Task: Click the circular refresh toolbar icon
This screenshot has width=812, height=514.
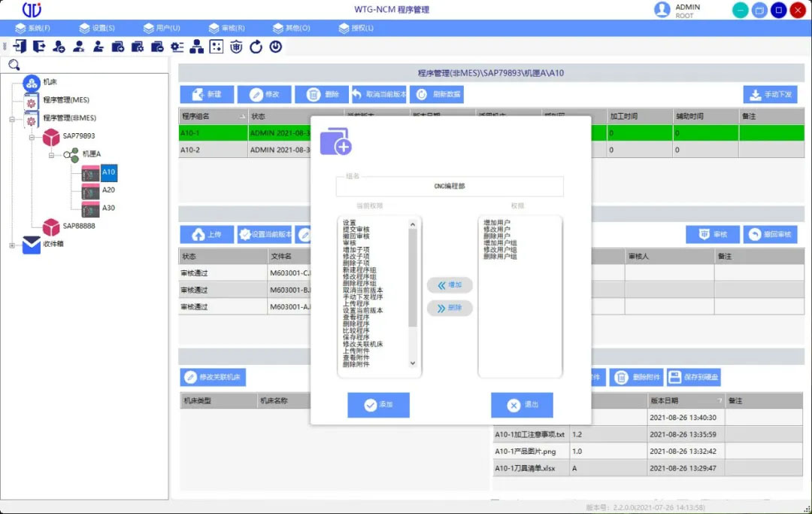Action: click(256, 47)
